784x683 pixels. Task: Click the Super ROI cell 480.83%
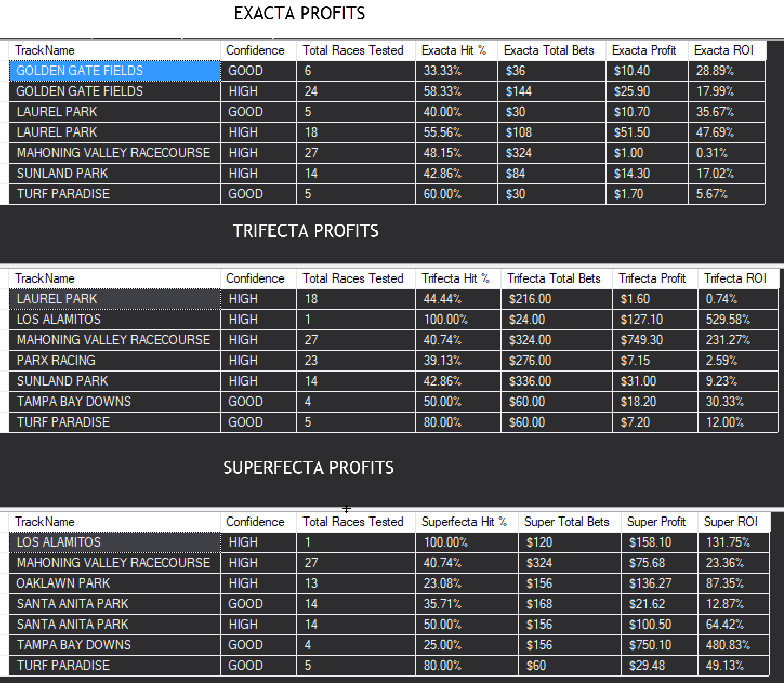coord(733,645)
